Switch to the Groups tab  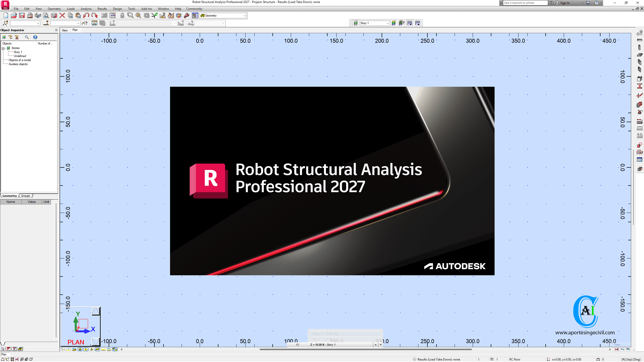tap(25, 196)
